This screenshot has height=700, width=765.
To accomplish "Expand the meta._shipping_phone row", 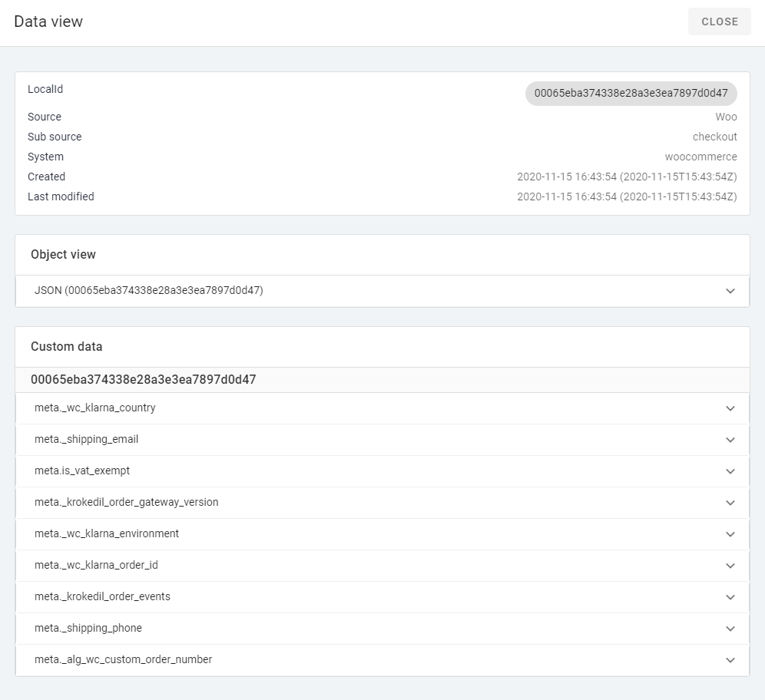I will (x=730, y=629).
